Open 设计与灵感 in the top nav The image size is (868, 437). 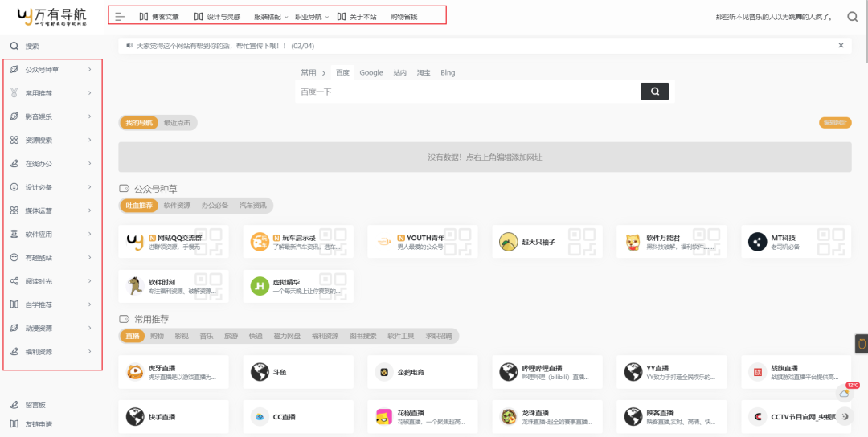218,17
